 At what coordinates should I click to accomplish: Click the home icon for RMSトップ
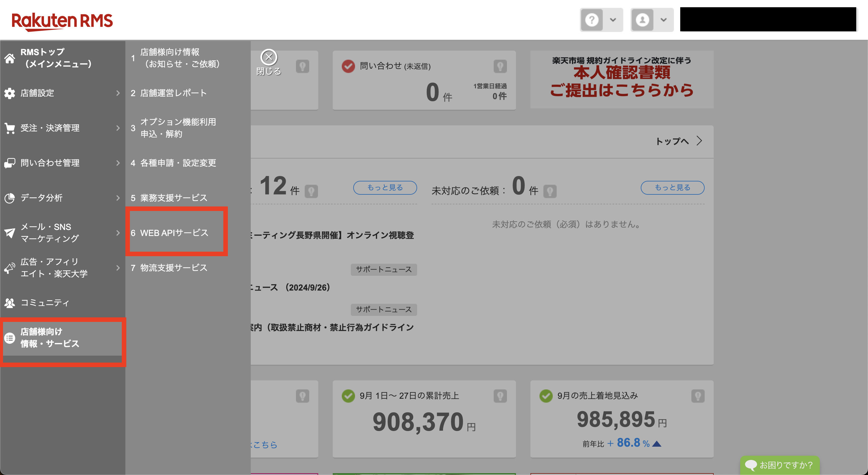point(10,58)
